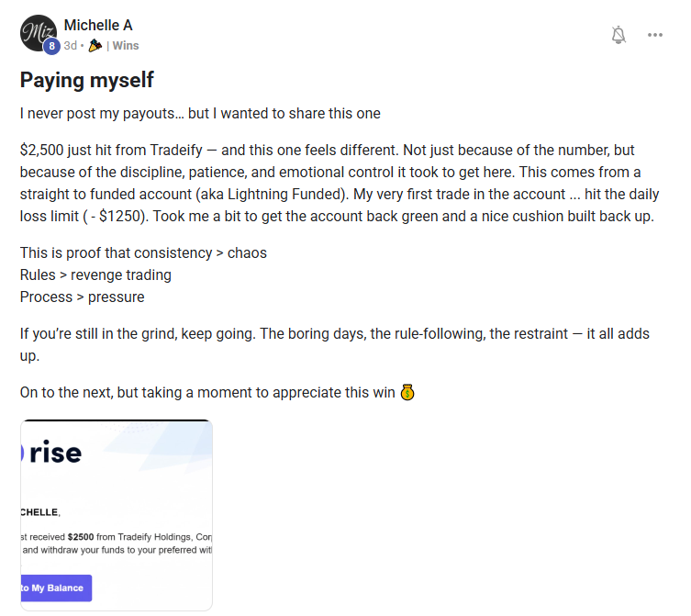Click the 3d post timestamp
Image resolution: width=691 pixels, height=616 pixels.
click(x=70, y=45)
